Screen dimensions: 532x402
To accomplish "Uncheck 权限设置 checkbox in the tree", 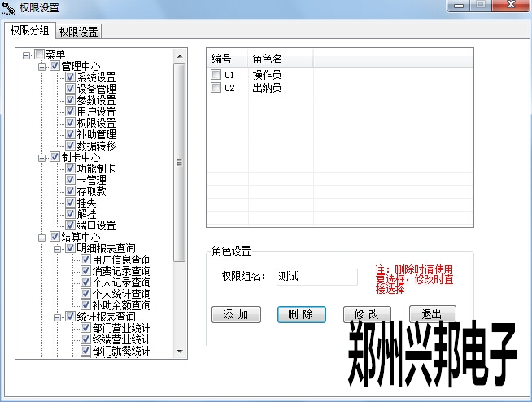I will click(x=70, y=123).
